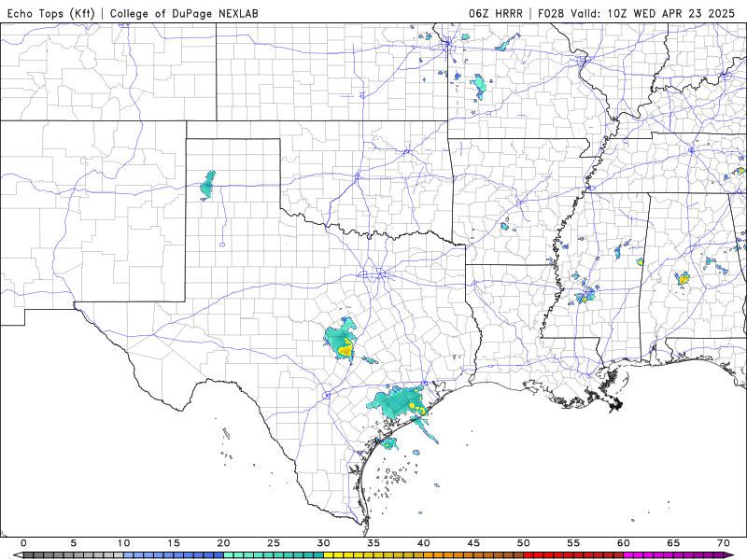Viewport: 747px width, 560px height.
Task: Select the gray segment of the colorbar
Action: click(74, 555)
